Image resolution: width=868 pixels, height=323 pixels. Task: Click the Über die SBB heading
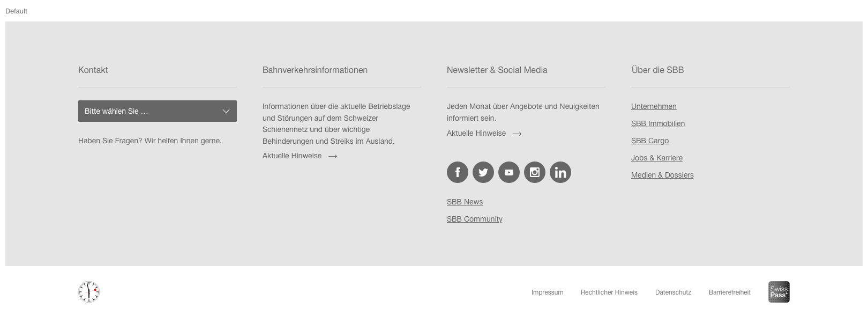click(657, 70)
